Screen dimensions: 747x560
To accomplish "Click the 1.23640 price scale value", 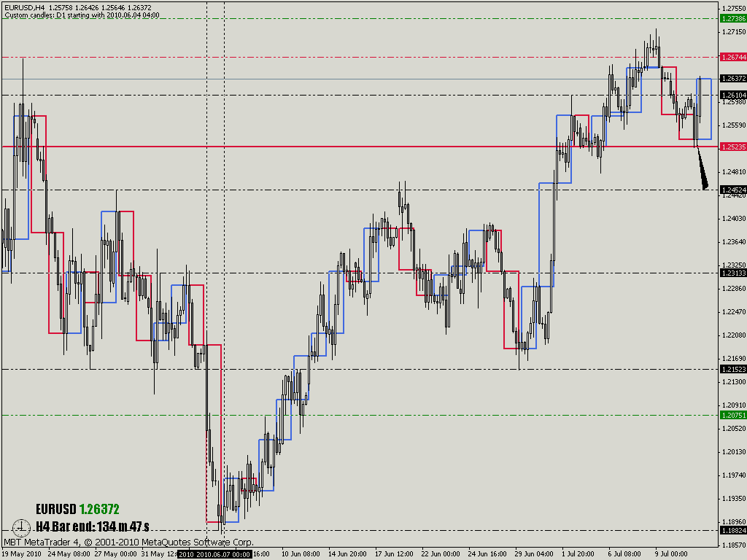I will [x=734, y=241].
